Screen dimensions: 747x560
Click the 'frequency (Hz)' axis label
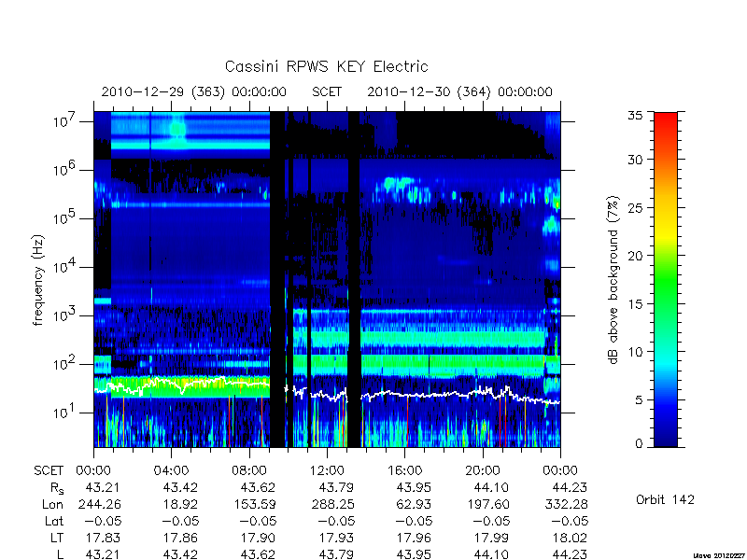tap(38, 280)
